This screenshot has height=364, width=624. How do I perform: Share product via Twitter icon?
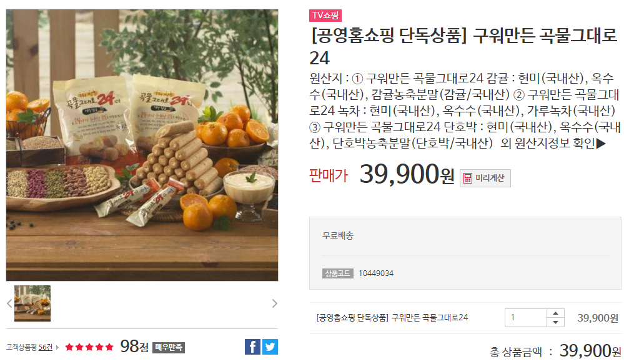tap(270, 347)
